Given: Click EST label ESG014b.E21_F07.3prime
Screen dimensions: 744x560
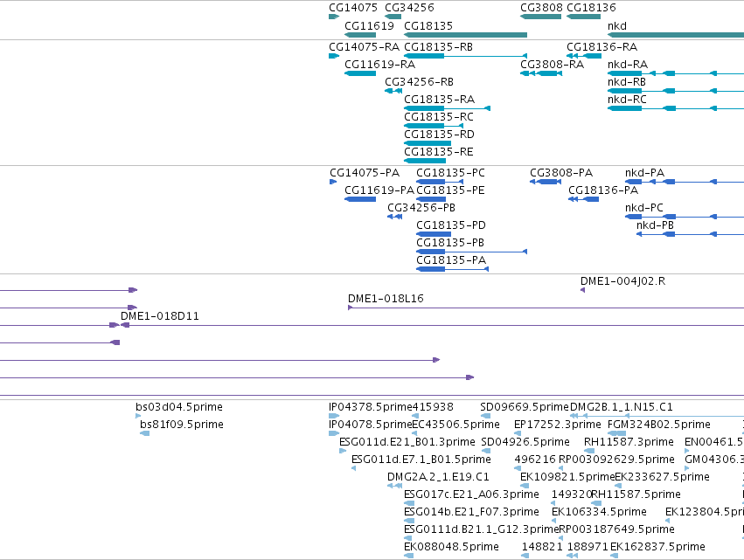Looking at the screenshot, I should [471, 513].
